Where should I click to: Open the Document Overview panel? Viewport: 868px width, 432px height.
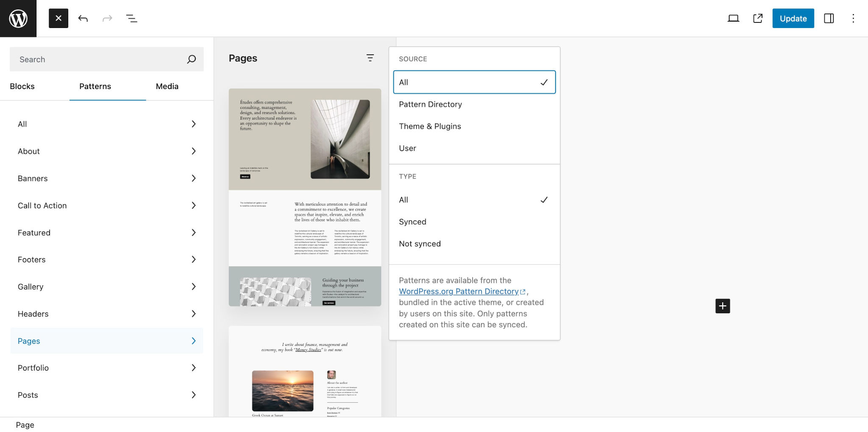[x=131, y=18]
